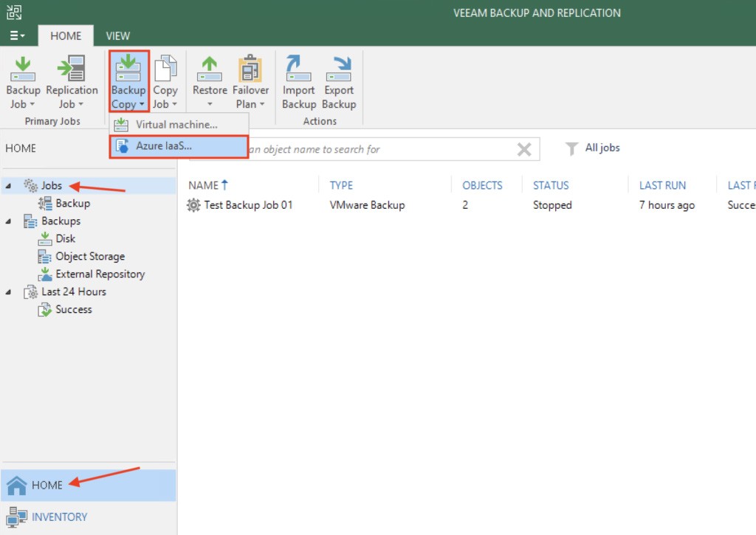Click the Failover Plan ribbon icon
Viewport: 756px width, 535px height.
pyautogui.click(x=250, y=68)
